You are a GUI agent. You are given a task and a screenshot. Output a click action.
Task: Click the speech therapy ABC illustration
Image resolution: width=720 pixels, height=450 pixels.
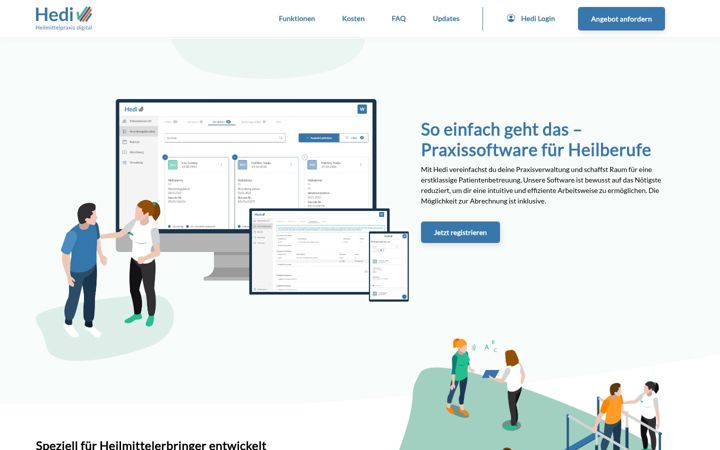click(487, 383)
